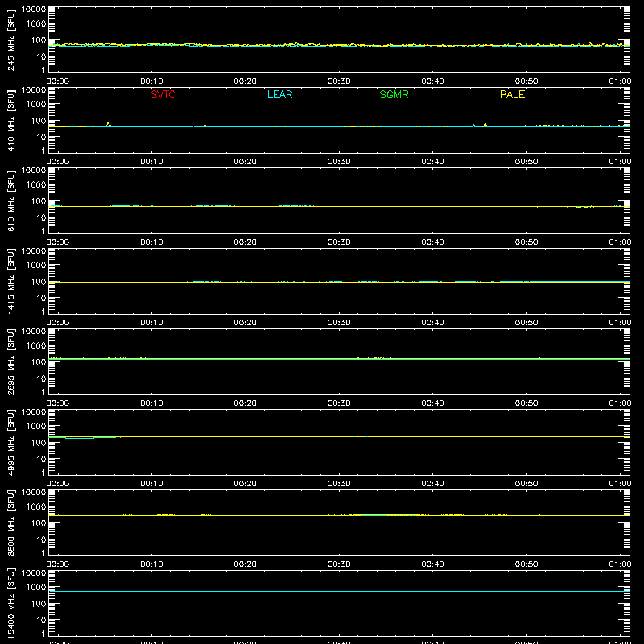
Task: Click the 10 tick value on 1415 MHz panel
Action: coord(42,298)
